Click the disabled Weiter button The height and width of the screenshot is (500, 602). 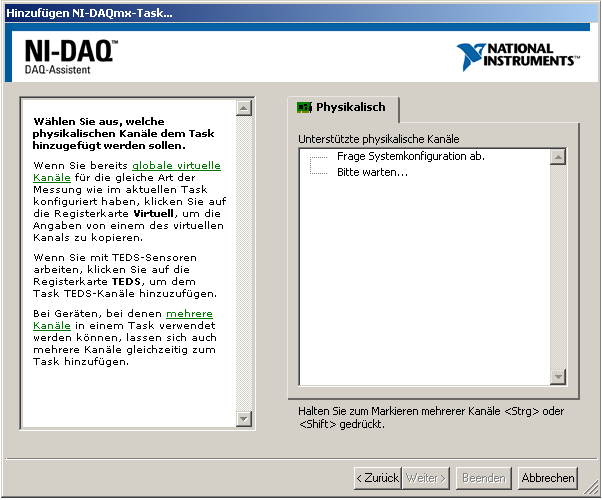pyautogui.click(x=426, y=478)
